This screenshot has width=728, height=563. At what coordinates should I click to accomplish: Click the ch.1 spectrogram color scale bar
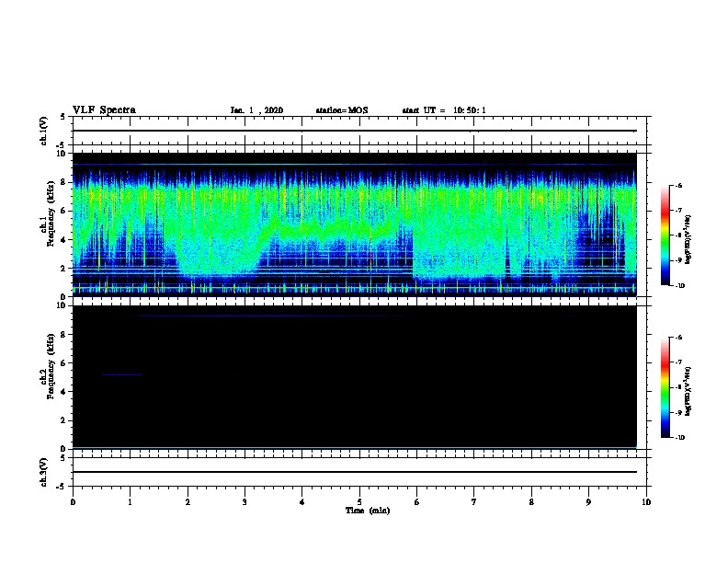665,236
